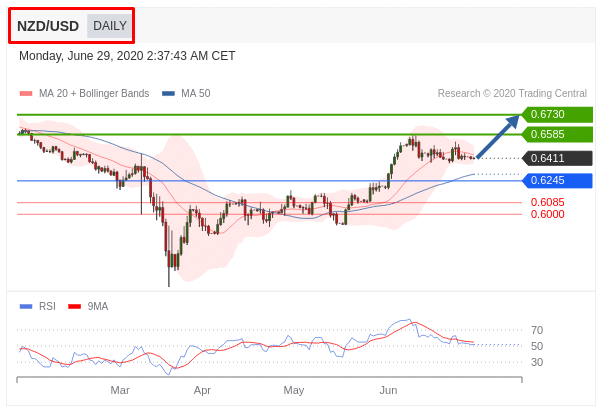Select the DAILY timeframe tab

point(110,26)
